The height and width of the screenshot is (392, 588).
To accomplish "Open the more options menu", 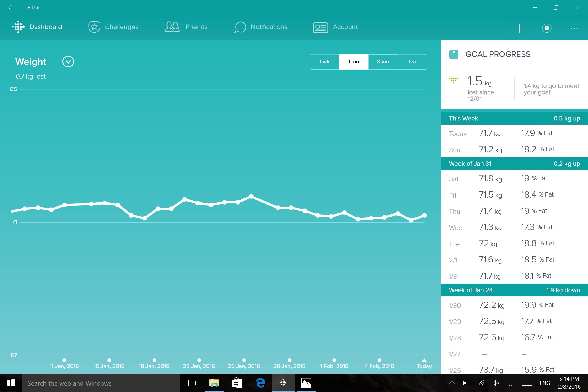I will [x=575, y=28].
